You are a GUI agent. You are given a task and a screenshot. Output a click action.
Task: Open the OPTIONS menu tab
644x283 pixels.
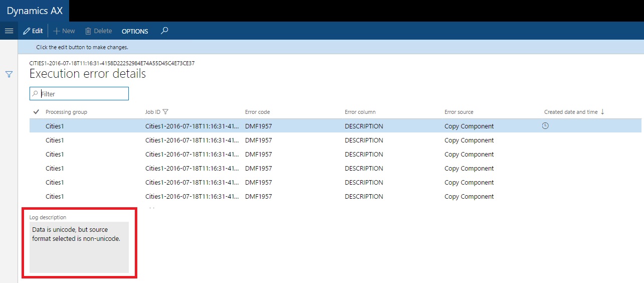[x=135, y=31]
